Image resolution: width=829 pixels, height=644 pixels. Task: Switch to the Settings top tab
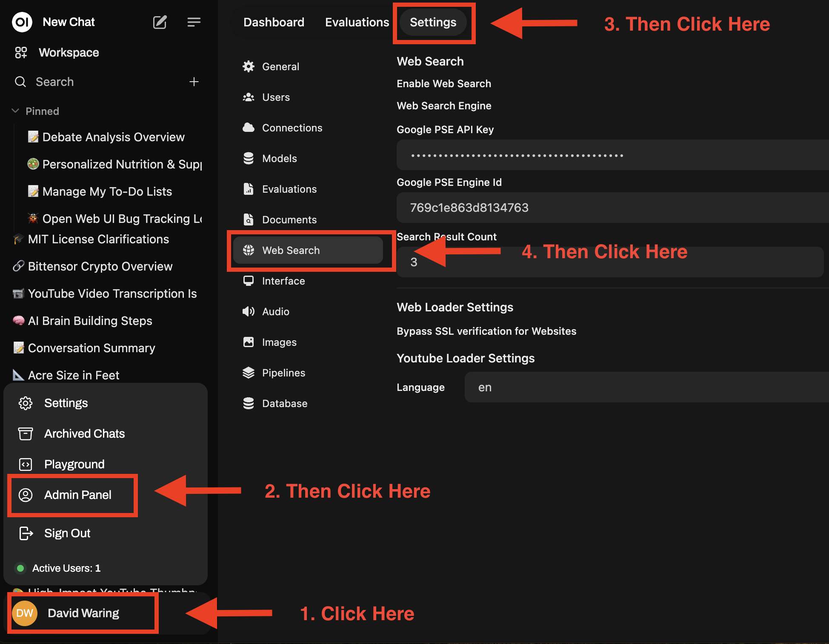point(433,22)
